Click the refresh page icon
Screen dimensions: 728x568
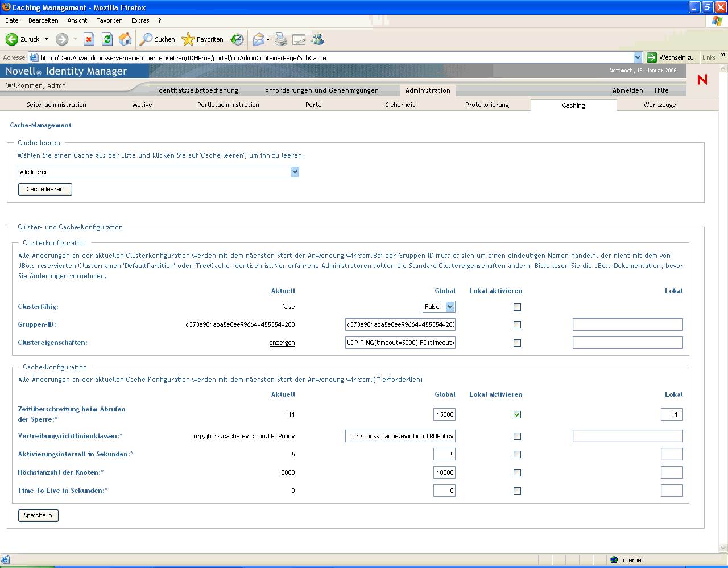(x=107, y=39)
